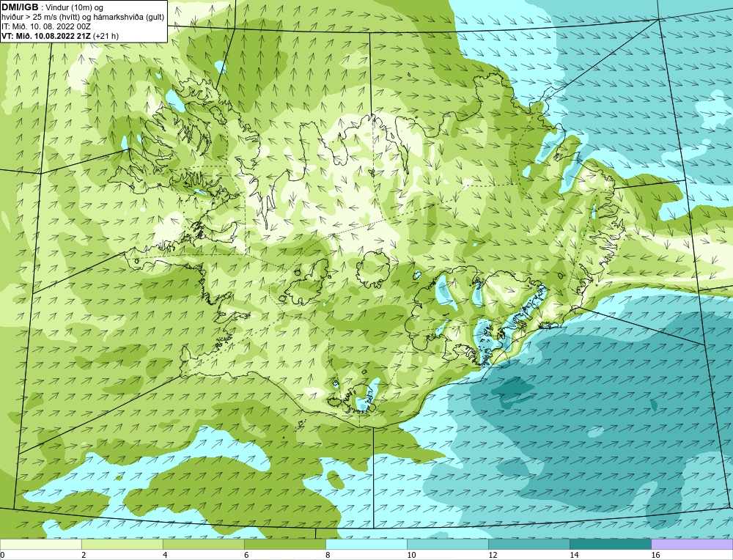Click the 14–16 m/s dark teal legend swatch
Viewport: 733px width, 560px height.
[610, 544]
